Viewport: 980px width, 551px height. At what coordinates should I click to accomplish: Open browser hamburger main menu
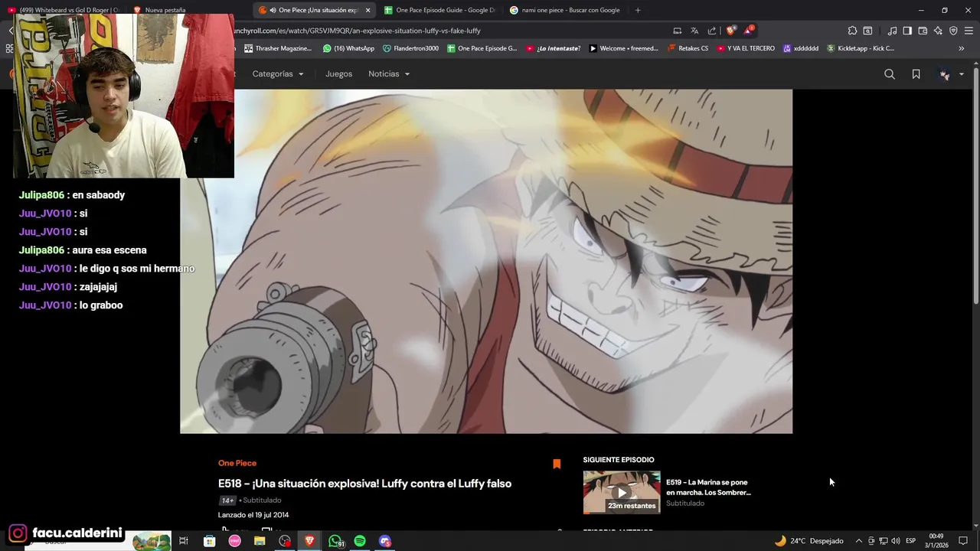969,31
